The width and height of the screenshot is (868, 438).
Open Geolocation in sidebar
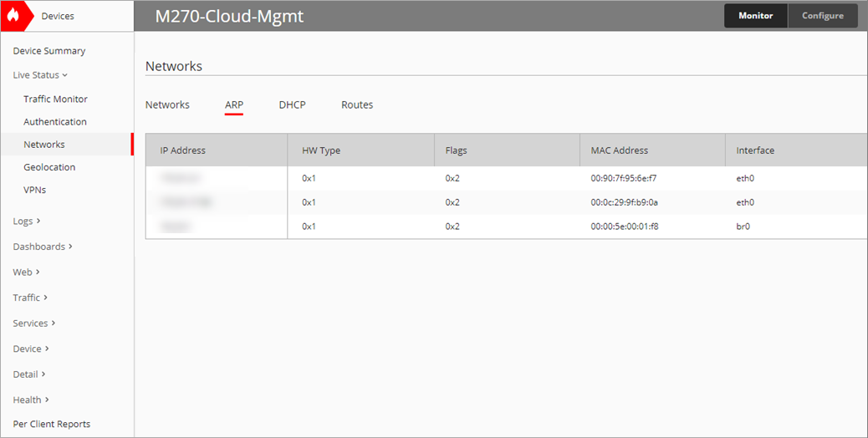point(49,167)
